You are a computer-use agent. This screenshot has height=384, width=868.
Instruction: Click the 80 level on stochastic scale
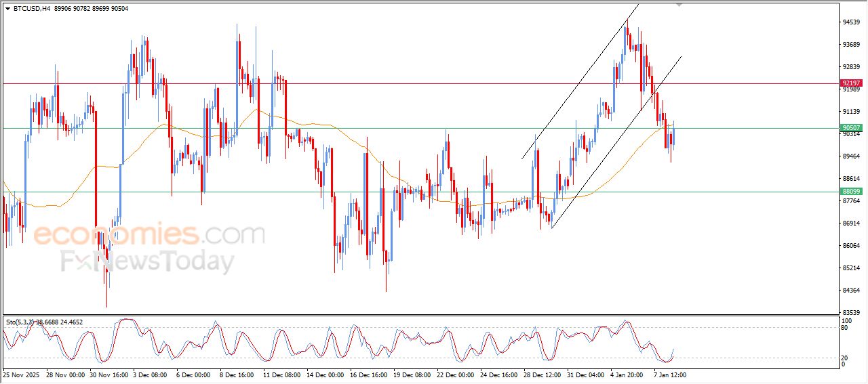click(844, 328)
